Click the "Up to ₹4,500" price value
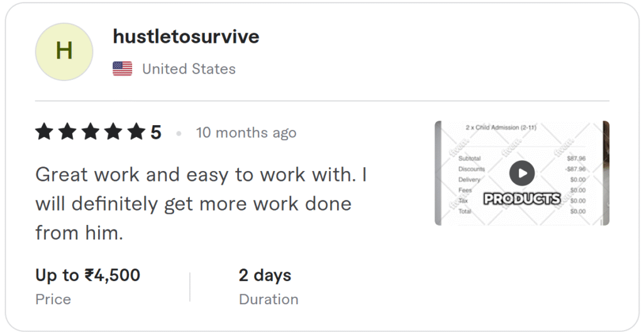This screenshot has height=335, width=644. pyautogui.click(x=87, y=275)
